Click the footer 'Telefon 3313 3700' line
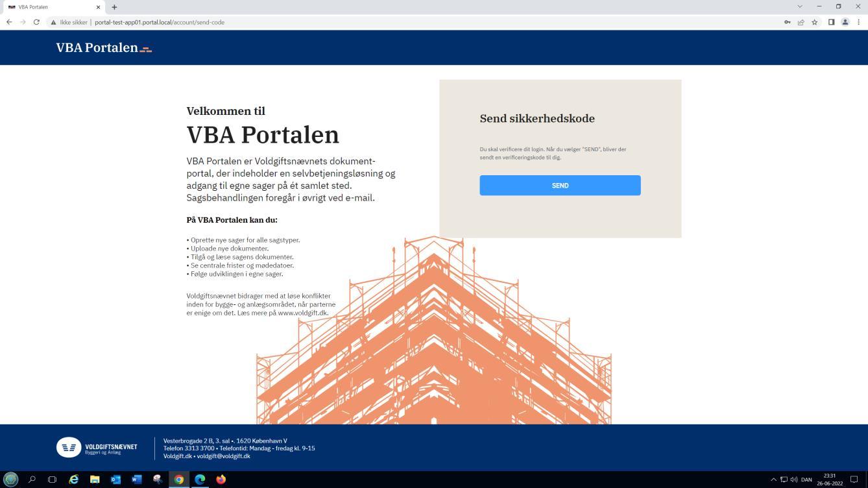868x488 pixels. 239,448
